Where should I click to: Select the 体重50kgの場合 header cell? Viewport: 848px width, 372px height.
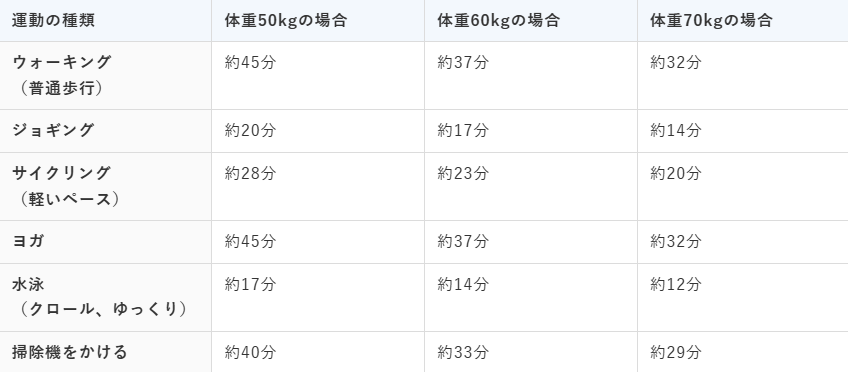pyautogui.click(x=318, y=21)
